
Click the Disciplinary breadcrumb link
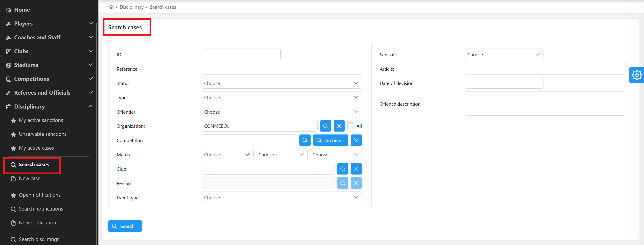tap(132, 7)
